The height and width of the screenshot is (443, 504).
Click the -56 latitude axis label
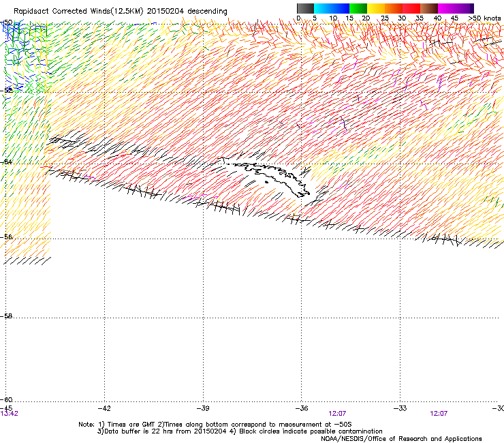pyautogui.click(x=6, y=236)
